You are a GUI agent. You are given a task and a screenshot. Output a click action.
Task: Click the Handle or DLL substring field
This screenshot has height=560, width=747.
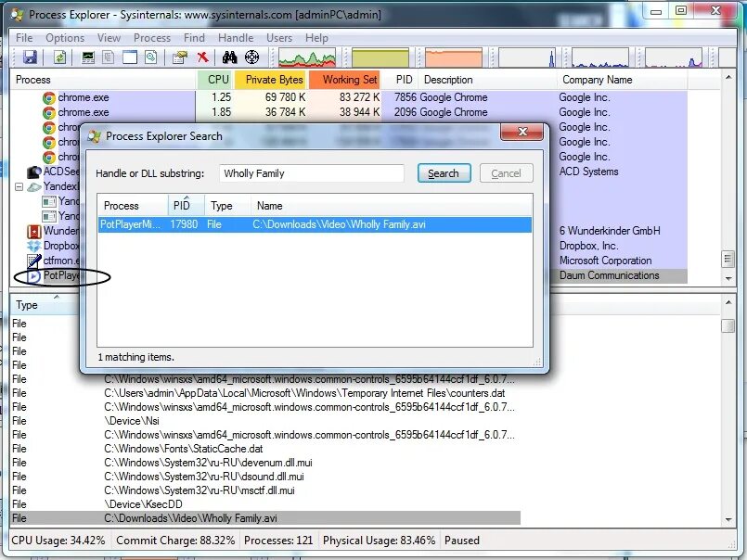tap(312, 173)
